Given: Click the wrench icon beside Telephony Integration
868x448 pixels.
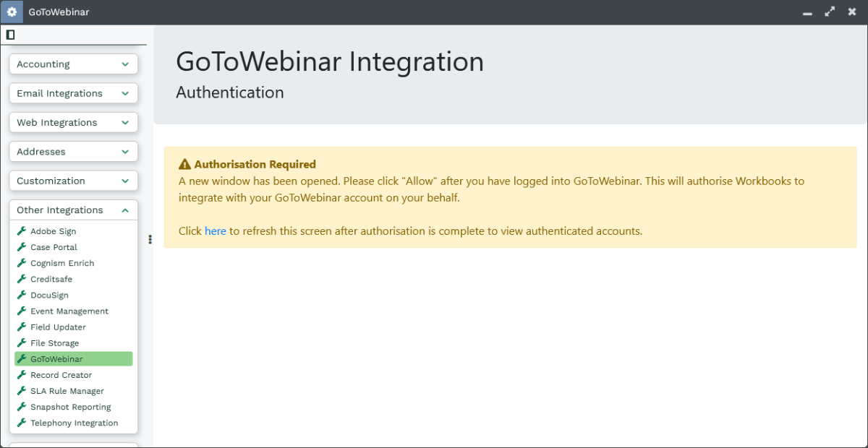Looking at the screenshot, I should tap(22, 423).
